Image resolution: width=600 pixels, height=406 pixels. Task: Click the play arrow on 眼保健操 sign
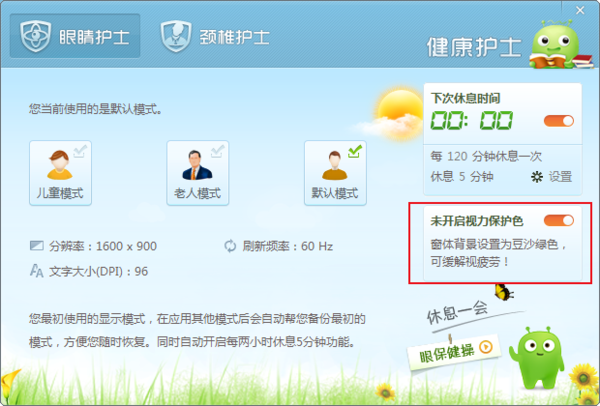(x=486, y=347)
